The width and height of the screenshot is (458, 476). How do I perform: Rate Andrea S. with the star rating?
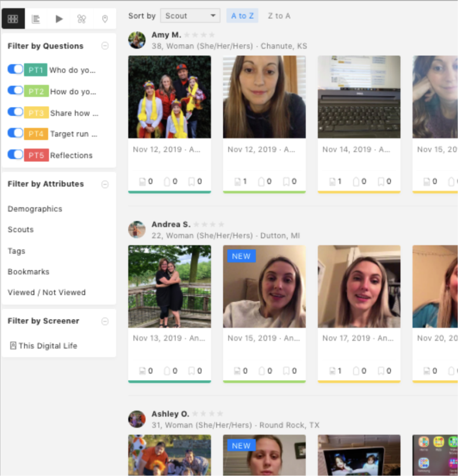tap(209, 224)
